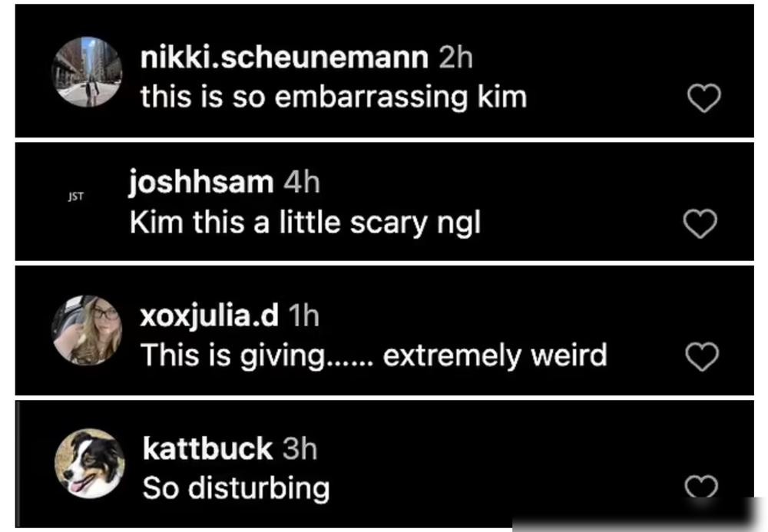Image resolution: width=768 pixels, height=532 pixels.
Task: Click the 3h timestamp next to kattbuck
Action: (300, 448)
